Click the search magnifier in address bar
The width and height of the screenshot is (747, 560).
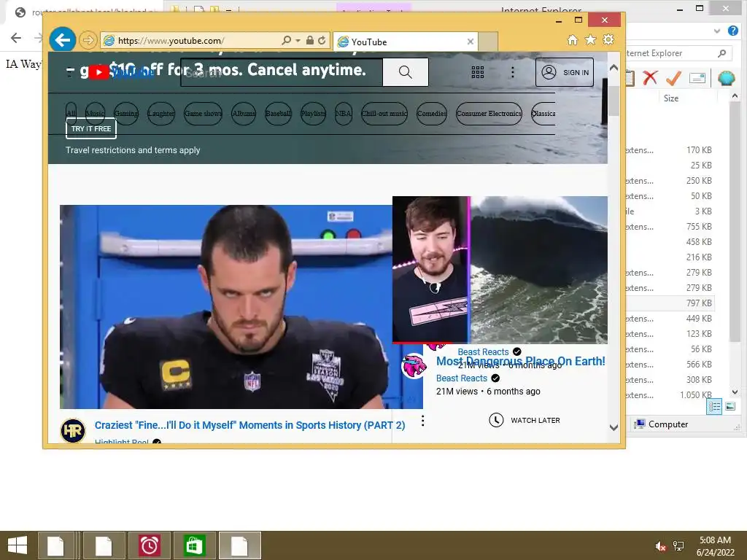click(286, 41)
